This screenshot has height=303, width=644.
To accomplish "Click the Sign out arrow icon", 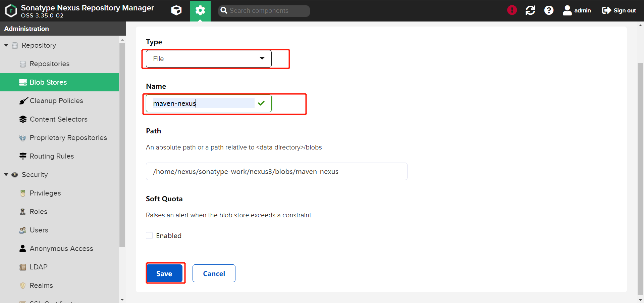I will [606, 10].
